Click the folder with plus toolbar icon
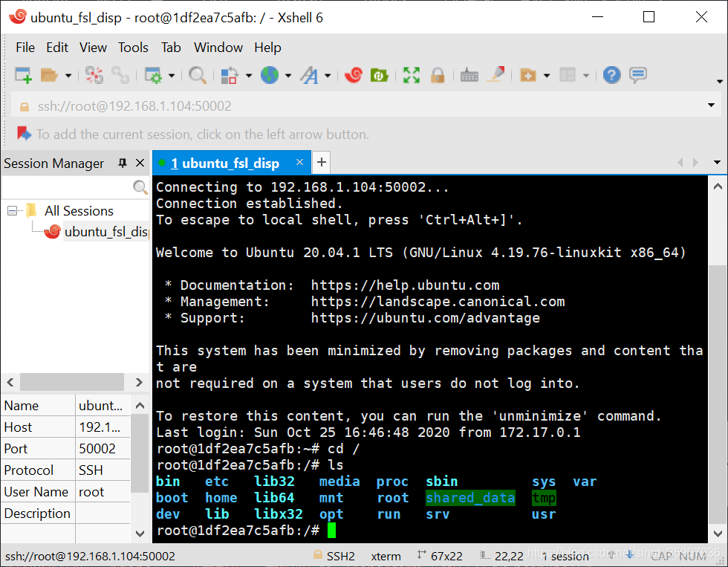728x567 pixels. point(528,75)
